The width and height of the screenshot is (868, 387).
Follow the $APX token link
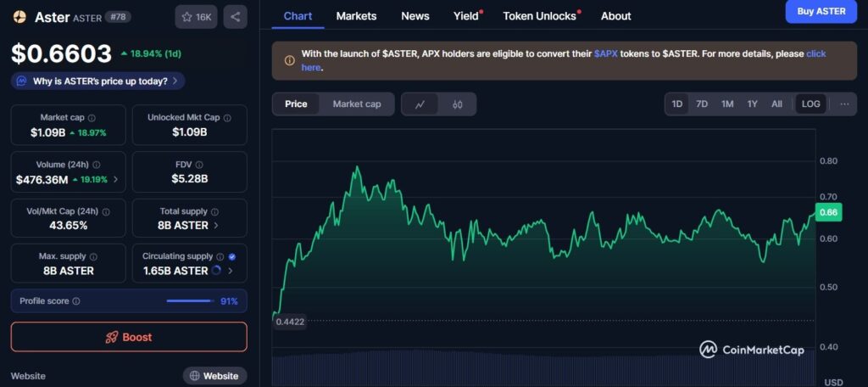click(x=605, y=53)
